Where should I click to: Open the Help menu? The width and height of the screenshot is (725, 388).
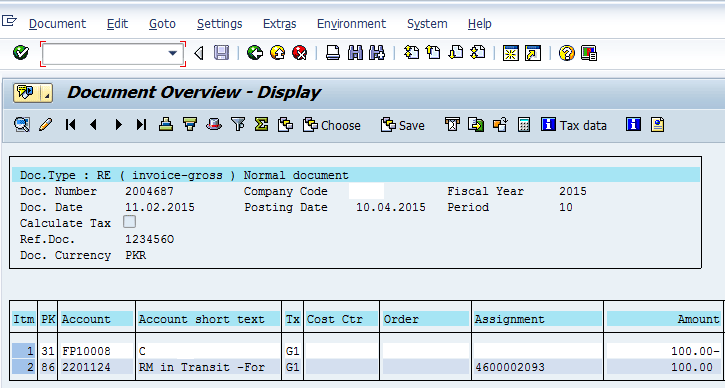[479, 24]
